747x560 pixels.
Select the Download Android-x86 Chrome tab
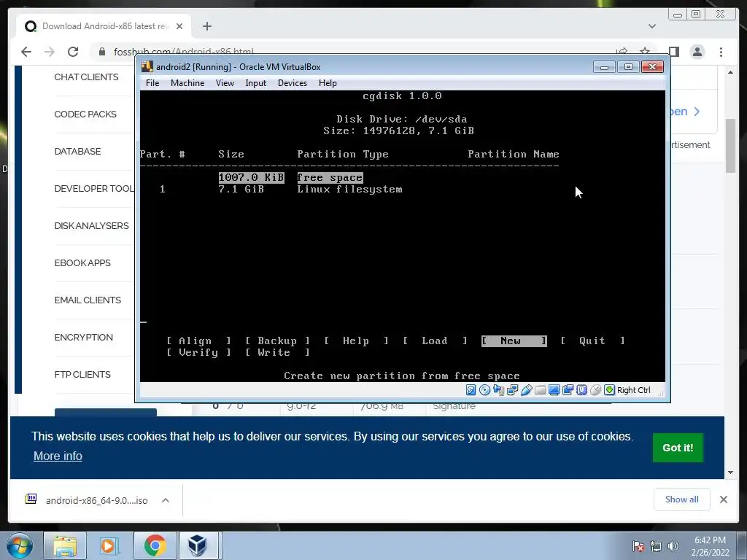tap(104, 26)
